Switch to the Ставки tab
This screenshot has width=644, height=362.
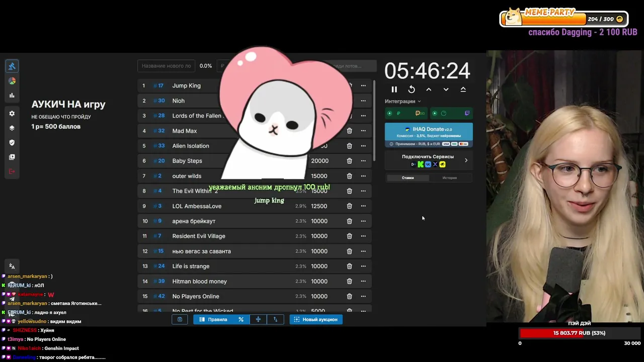coord(408,177)
